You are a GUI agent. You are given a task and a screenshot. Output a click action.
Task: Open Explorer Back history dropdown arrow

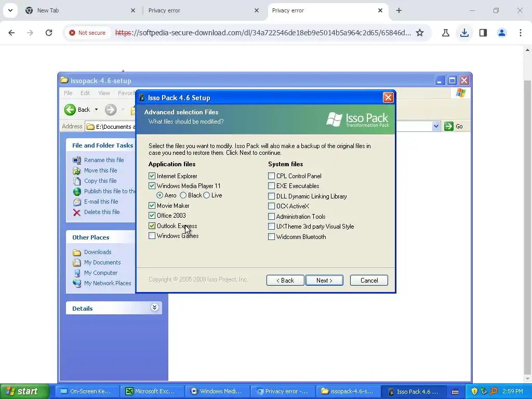pos(96,110)
